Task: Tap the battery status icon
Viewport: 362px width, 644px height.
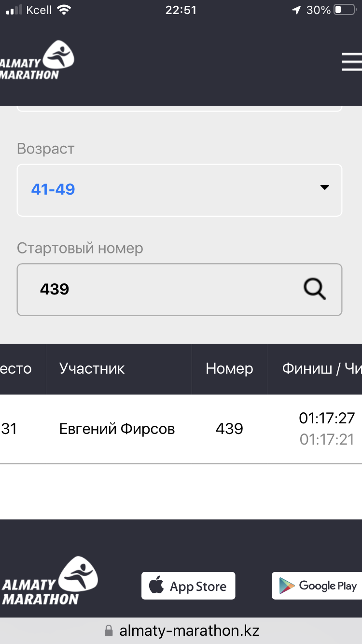Action: point(344,10)
